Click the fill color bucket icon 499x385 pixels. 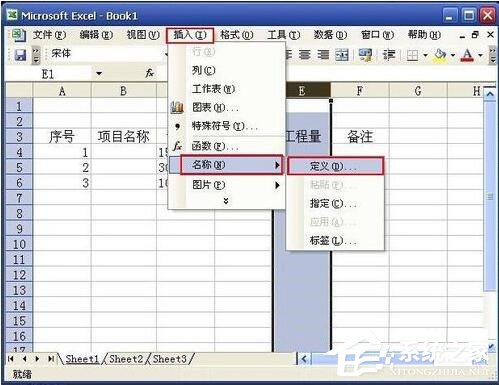click(440, 55)
